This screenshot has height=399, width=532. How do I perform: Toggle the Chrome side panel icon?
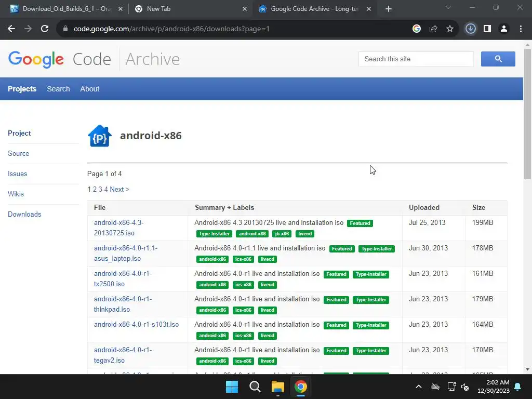[x=487, y=29]
